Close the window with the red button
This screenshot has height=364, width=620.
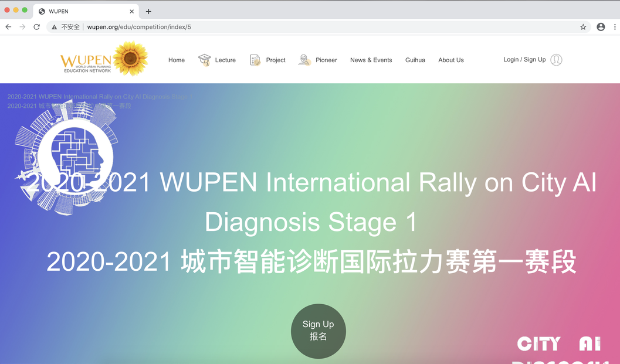tap(6, 10)
